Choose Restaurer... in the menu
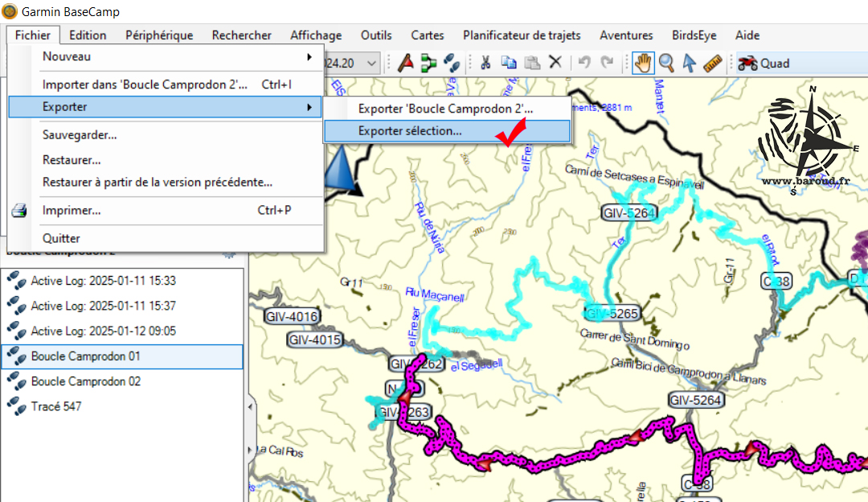 point(165,160)
